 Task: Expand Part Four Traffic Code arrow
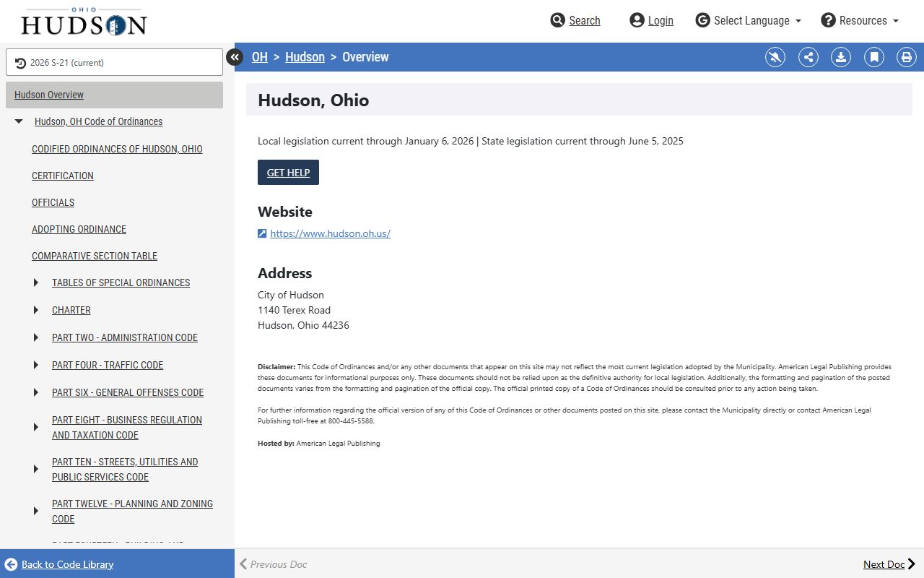click(36, 365)
